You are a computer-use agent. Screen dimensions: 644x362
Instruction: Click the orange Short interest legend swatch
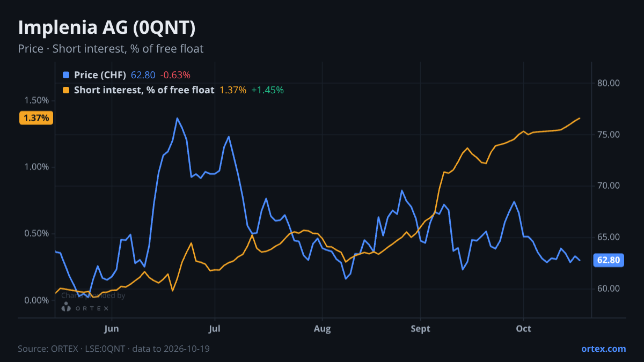[66, 90]
